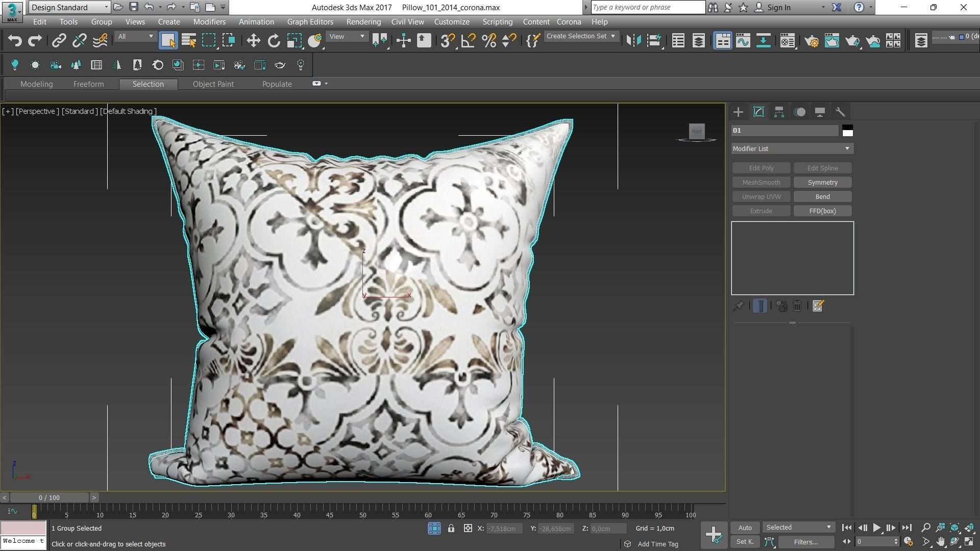Click the 0 / 100 time slider
The width and height of the screenshot is (980, 551).
coord(49,497)
